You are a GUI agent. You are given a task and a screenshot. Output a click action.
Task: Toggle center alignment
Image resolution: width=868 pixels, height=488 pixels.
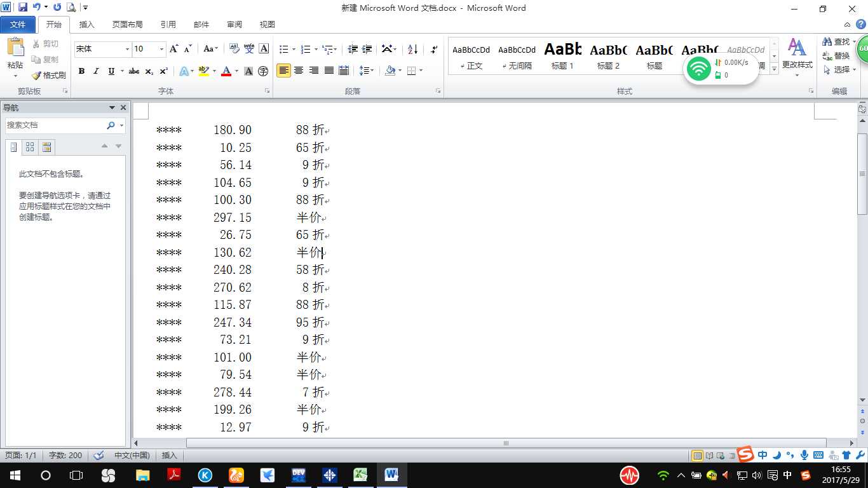pyautogui.click(x=299, y=71)
